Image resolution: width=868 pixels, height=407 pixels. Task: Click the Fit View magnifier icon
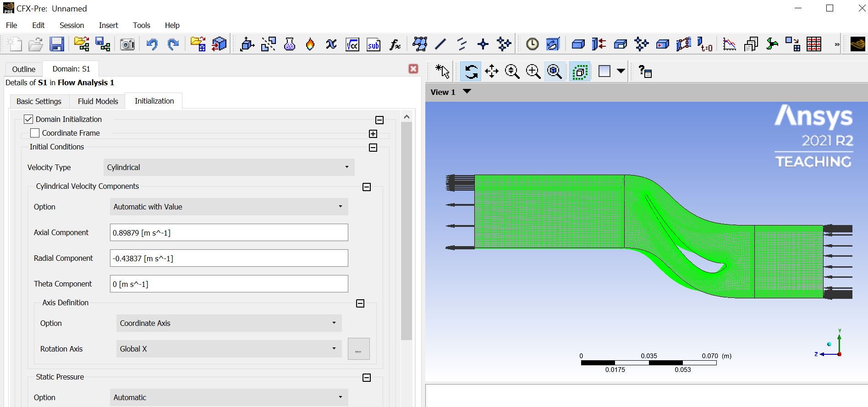coord(555,71)
